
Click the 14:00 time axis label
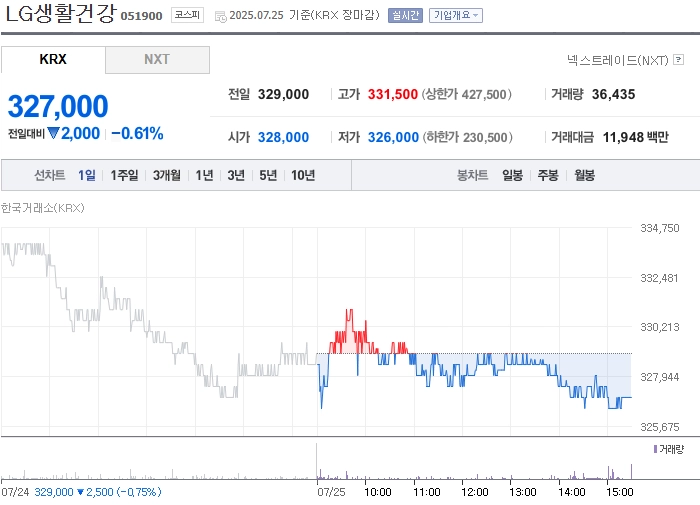coord(571,492)
